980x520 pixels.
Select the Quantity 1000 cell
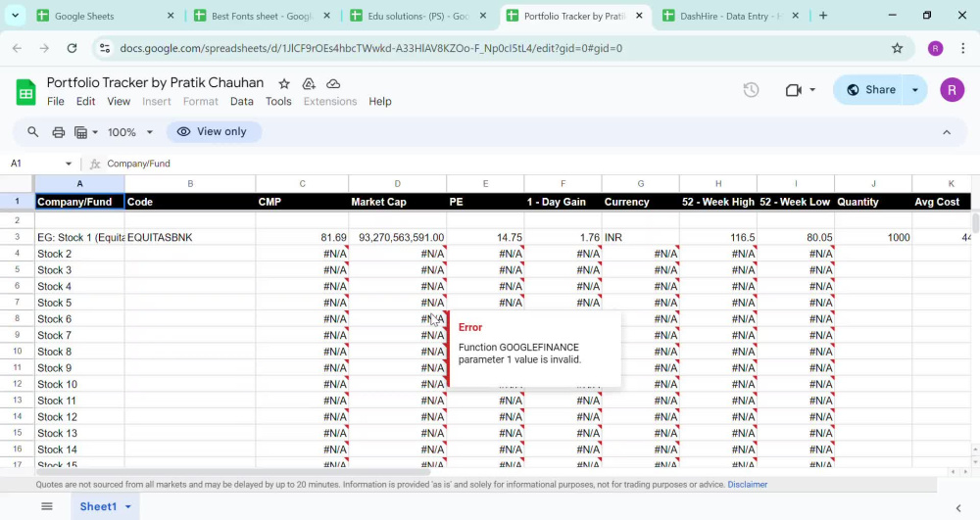pyautogui.click(x=873, y=237)
